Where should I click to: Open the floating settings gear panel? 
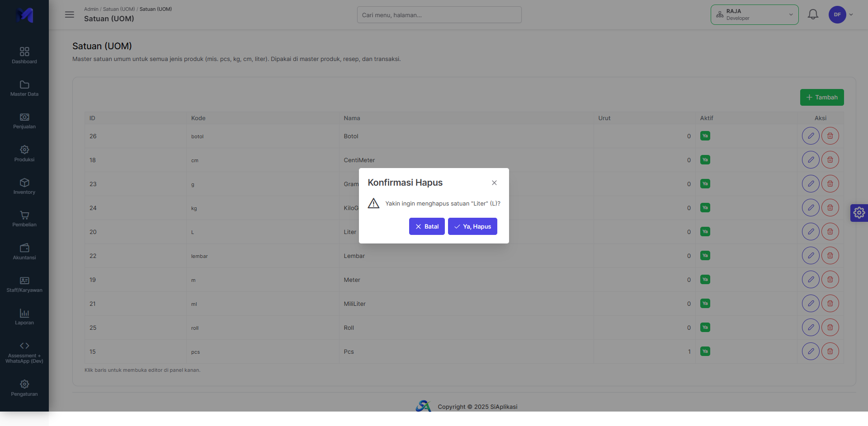pos(859,213)
